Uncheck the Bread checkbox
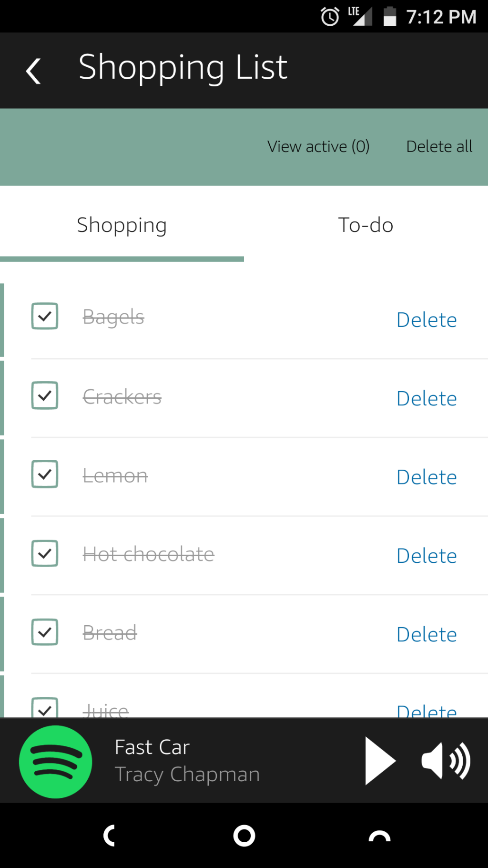 (45, 632)
